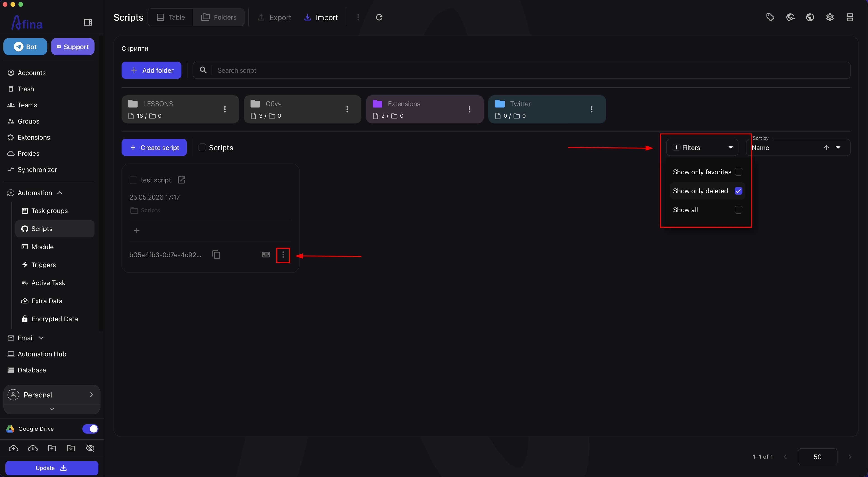Click the folder download icon

pyautogui.click(x=71, y=448)
